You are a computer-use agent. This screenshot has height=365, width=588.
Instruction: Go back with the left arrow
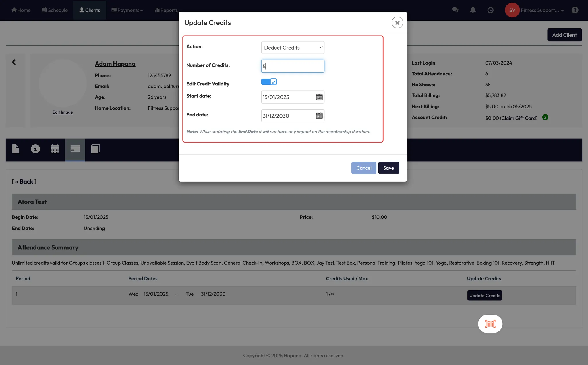[14, 62]
